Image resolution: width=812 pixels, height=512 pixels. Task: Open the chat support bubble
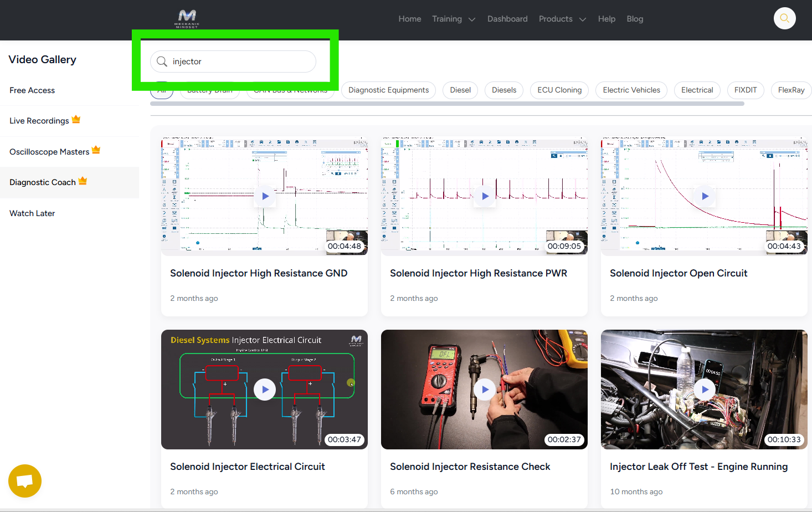(x=25, y=480)
